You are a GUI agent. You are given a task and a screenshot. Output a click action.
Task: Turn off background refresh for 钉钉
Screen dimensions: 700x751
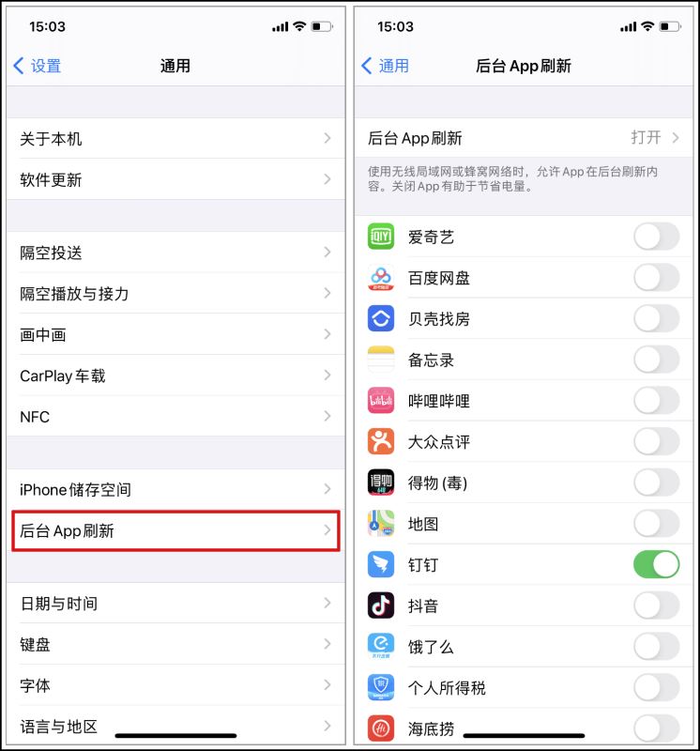tap(656, 564)
